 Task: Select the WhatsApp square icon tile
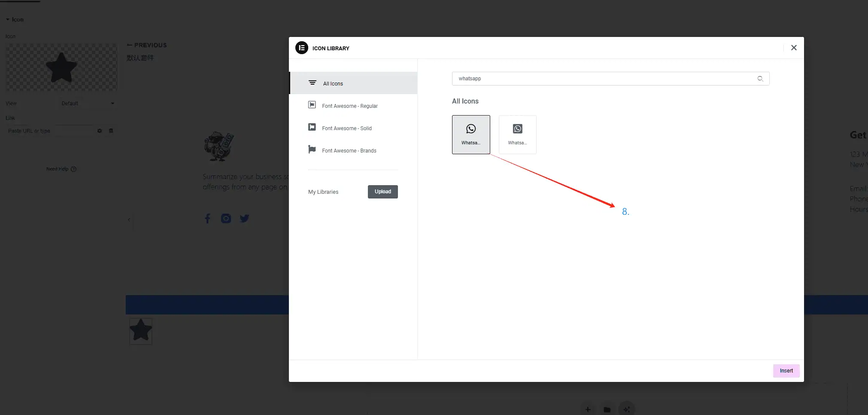pos(517,134)
